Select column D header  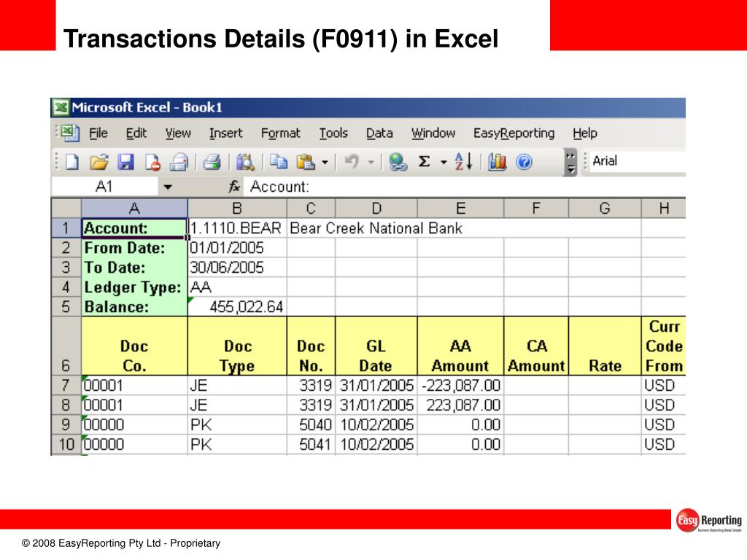pyautogui.click(x=376, y=208)
